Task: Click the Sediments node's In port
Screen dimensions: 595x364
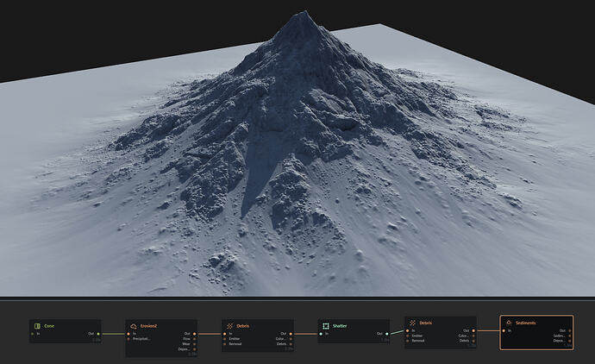Action: click(504, 331)
